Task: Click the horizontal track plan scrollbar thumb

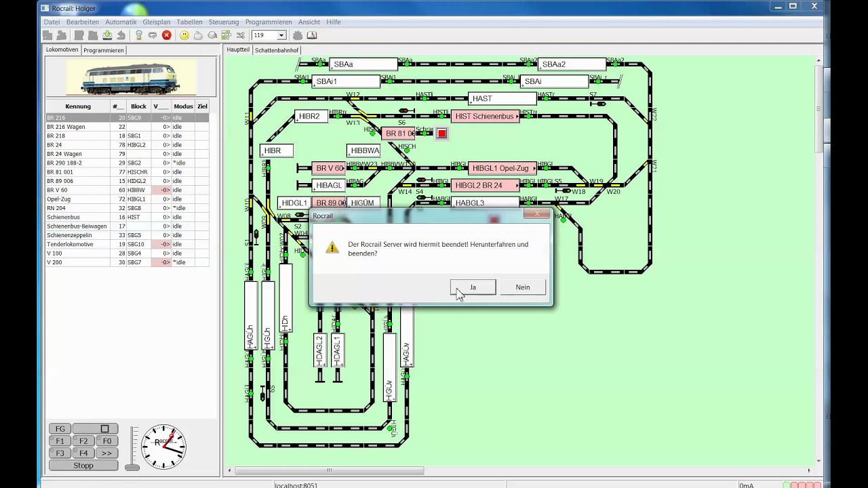Action: click(330, 470)
